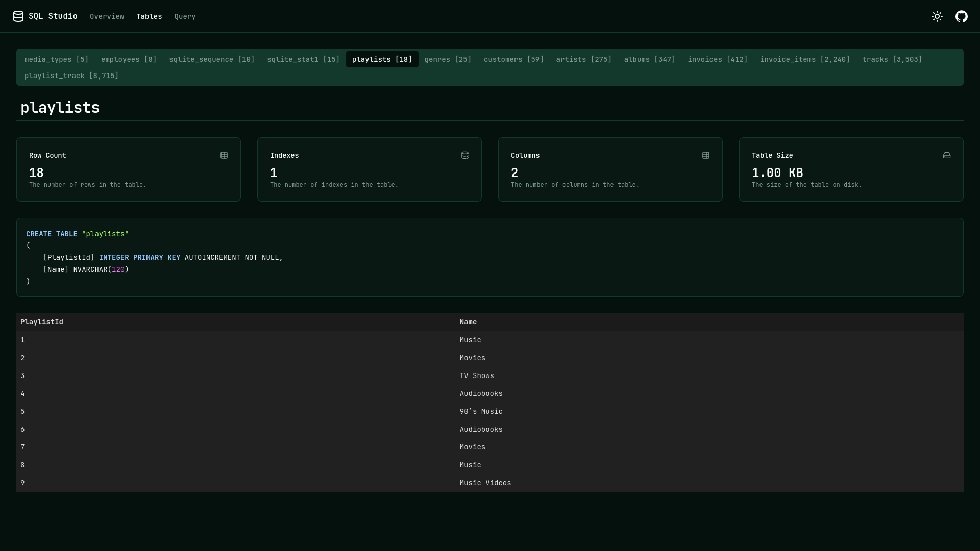Image resolution: width=980 pixels, height=551 pixels.
Task: Toggle light theme with sun icon
Action: click(937, 16)
